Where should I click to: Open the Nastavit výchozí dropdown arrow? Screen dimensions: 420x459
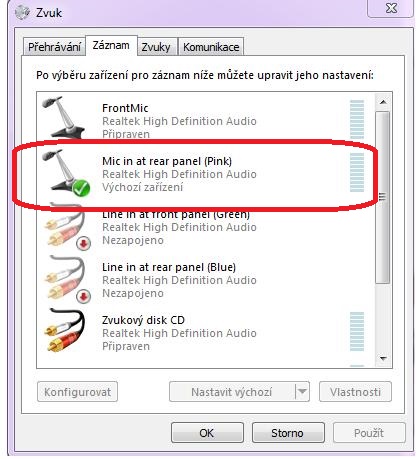(x=302, y=391)
